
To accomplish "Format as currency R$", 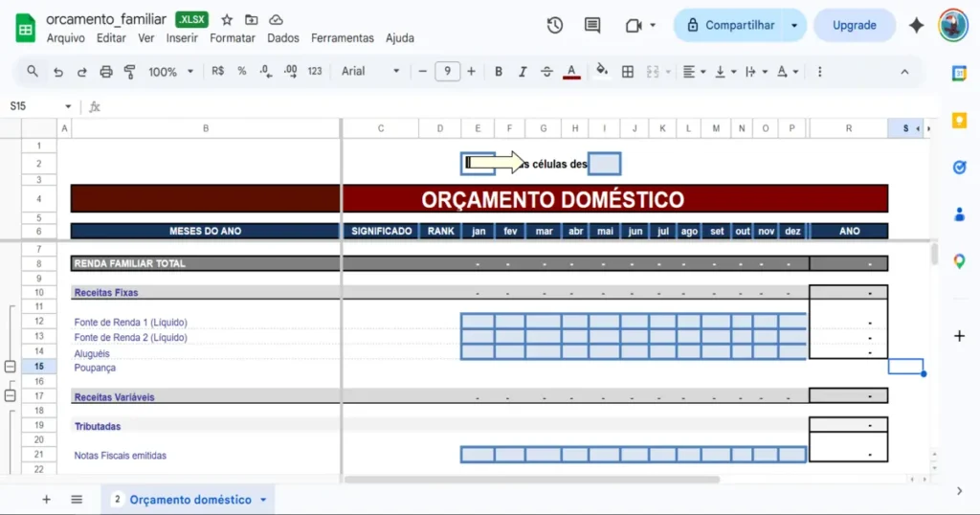I will [x=217, y=71].
